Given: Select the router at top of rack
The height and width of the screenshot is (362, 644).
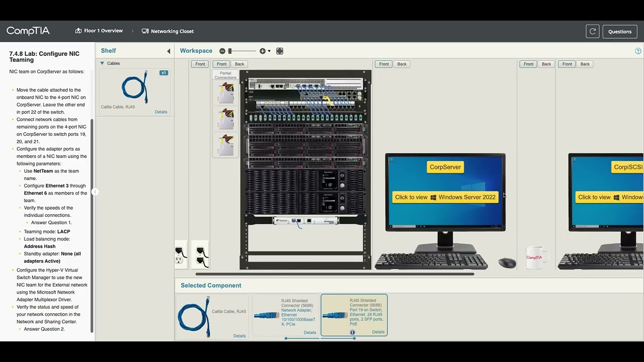Looking at the screenshot, I should click(x=305, y=83).
